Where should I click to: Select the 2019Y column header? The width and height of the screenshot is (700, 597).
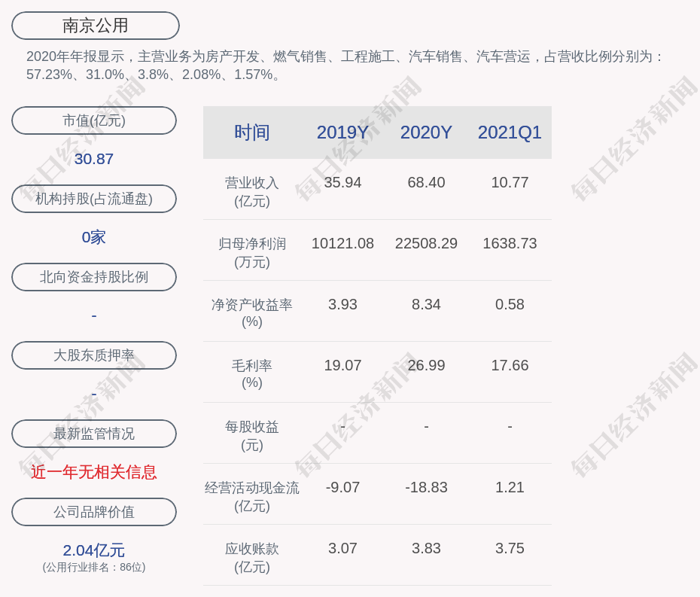tap(342, 132)
